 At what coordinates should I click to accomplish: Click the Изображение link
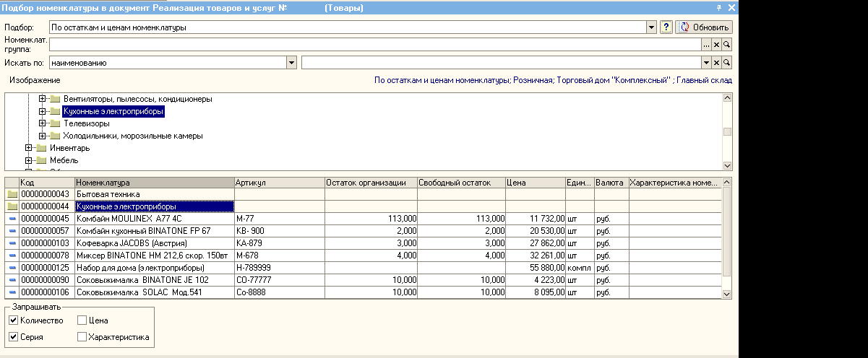[35, 80]
